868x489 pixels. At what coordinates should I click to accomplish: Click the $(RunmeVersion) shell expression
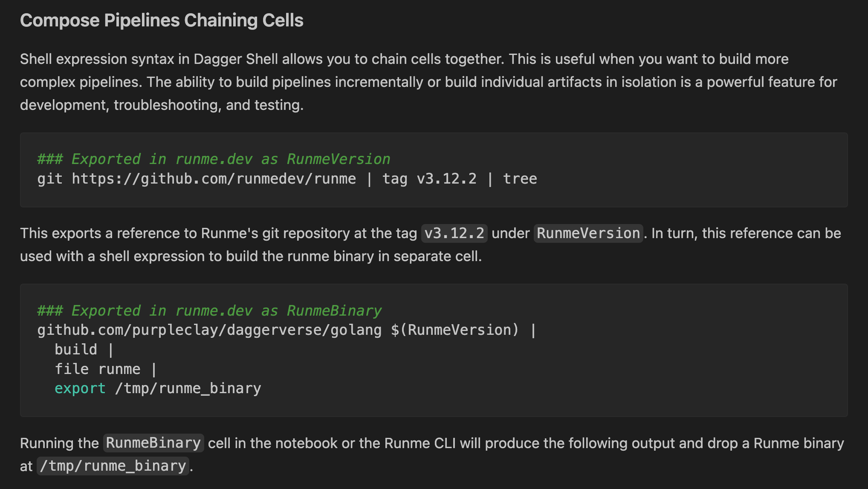pyautogui.click(x=454, y=330)
